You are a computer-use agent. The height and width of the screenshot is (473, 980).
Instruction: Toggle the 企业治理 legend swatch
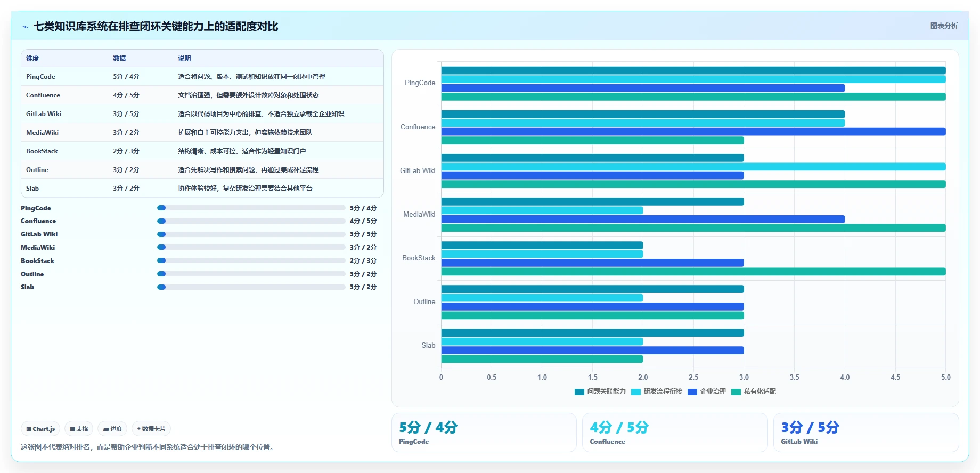pyautogui.click(x=692, y=392)
